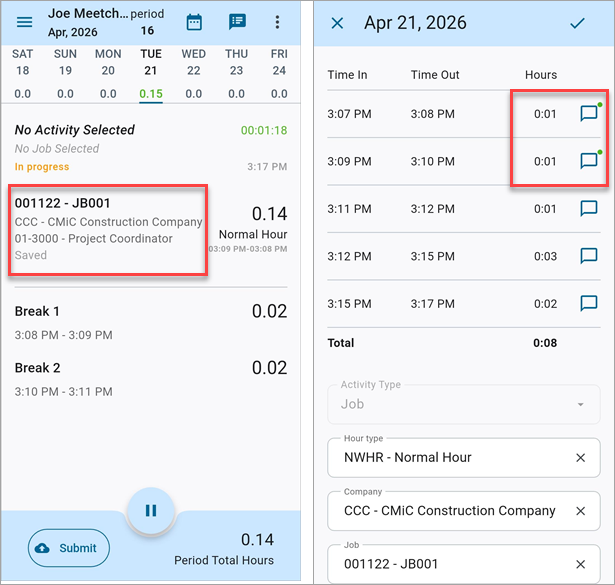615x585 pixels.
Task: Click the period 16 label
Action: pos(147,22)
